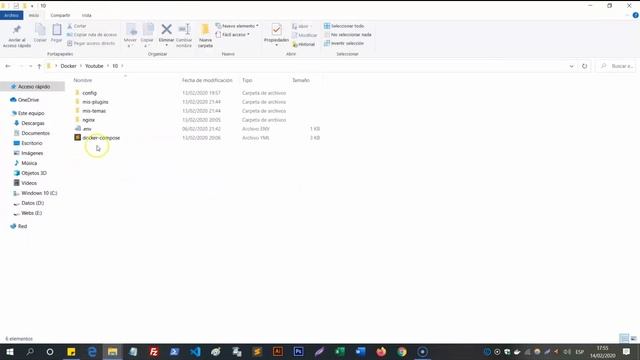This screenshot has height=360, width=640.
Task: Create folder with Nueva carpeta icon
Action: [205, 29]
